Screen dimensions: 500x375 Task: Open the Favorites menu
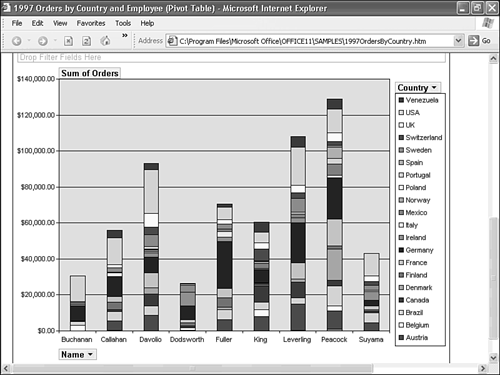click(x=91, y=23)
